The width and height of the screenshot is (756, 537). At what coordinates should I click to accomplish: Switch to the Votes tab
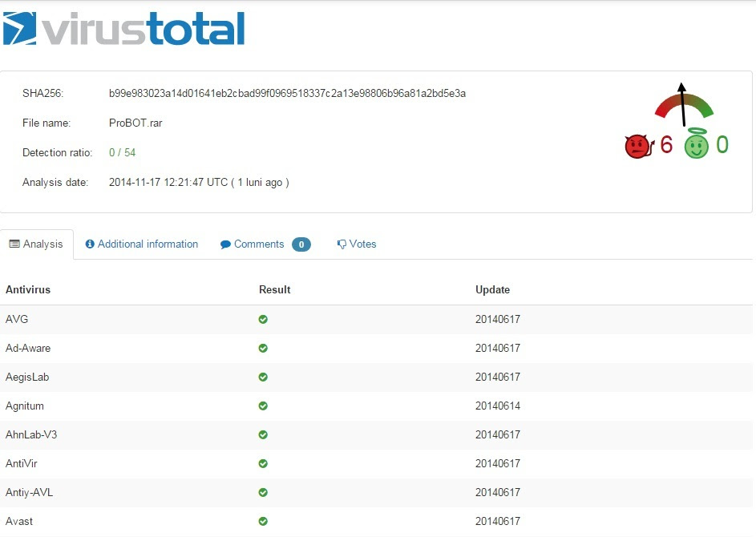pyautogui.click(x=356, y=244)
